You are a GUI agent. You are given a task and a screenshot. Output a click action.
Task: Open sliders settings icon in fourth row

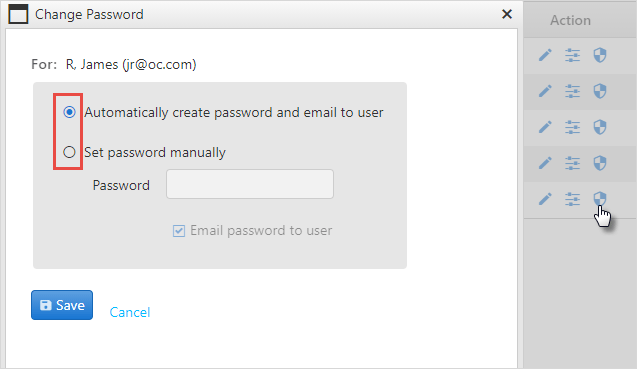click(572, 163)
